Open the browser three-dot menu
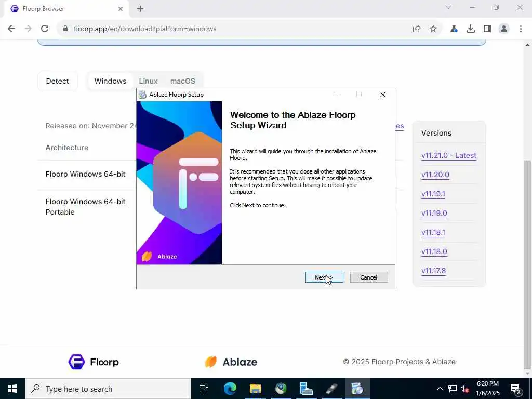The height and width of the screenshot is (399, 532). click(x=521, y=29)
